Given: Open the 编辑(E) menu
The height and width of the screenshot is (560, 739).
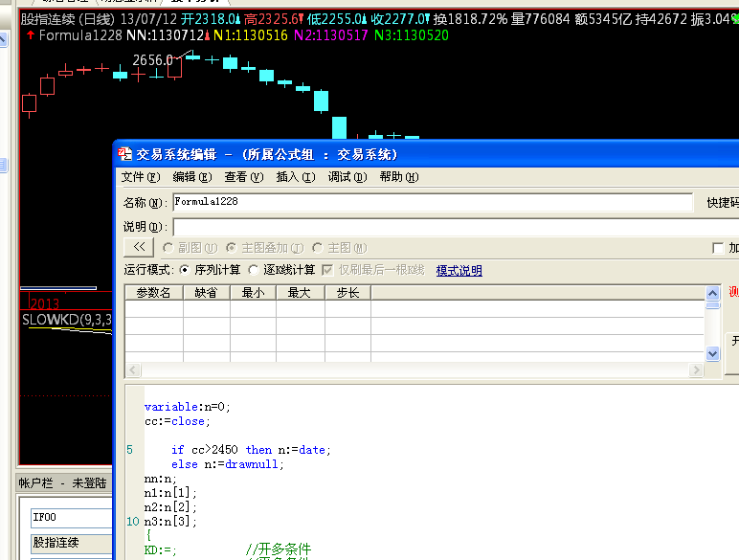Looking at the screenshot, I should (x=192, y=177).
